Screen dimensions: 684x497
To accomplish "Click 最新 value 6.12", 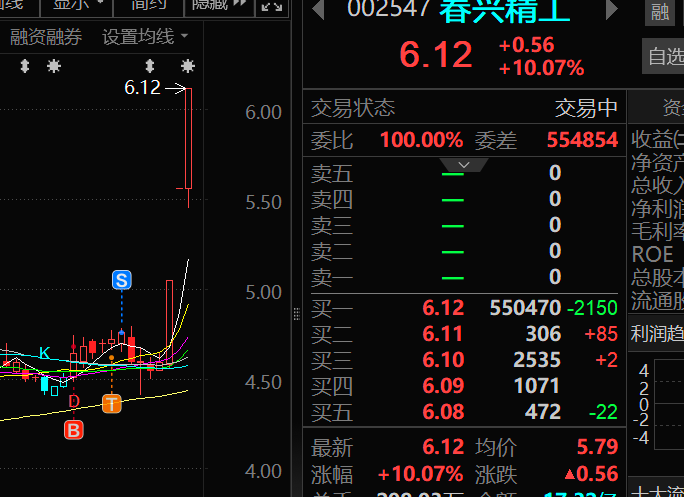I will [443, 447].
